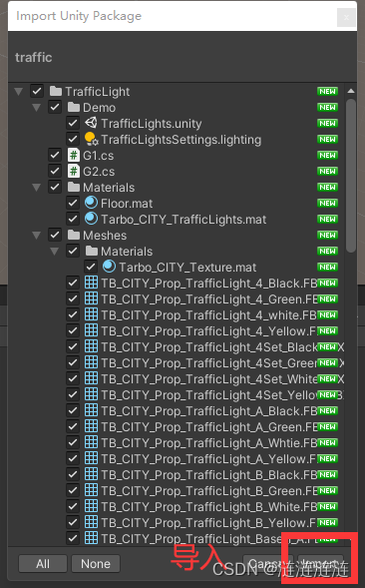Viewport: 365px width, 588px height.
Task: Uncheck the Meshes folder checkbox
Action: tap(55, 236)
